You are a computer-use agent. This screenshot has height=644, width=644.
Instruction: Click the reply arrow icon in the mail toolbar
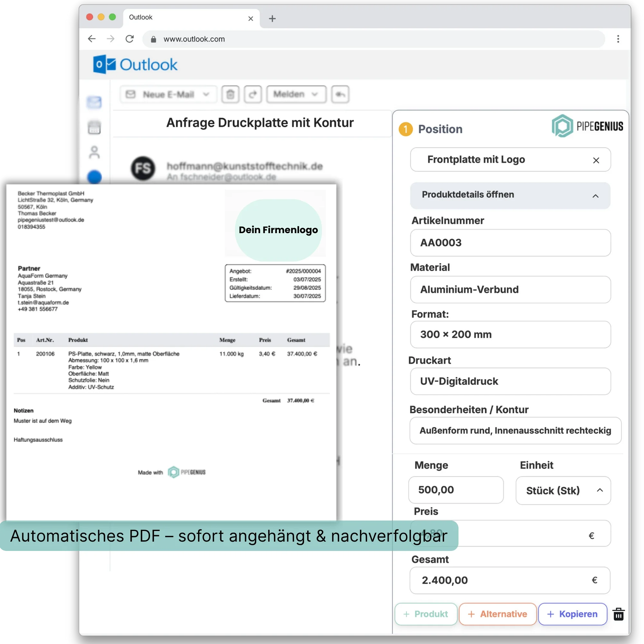click(x=340, y=94)
